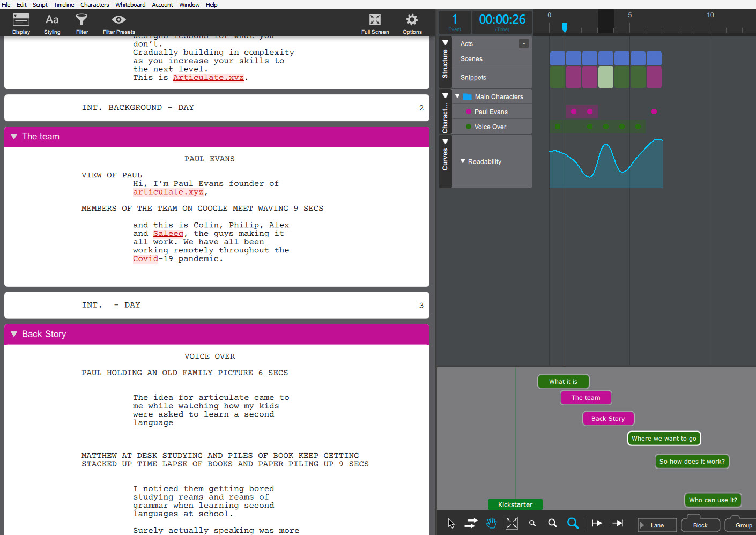Open Filter Presets eye icon
This screenshot has height=535, width=756.
pyautogui.click(x=118, y=20)
